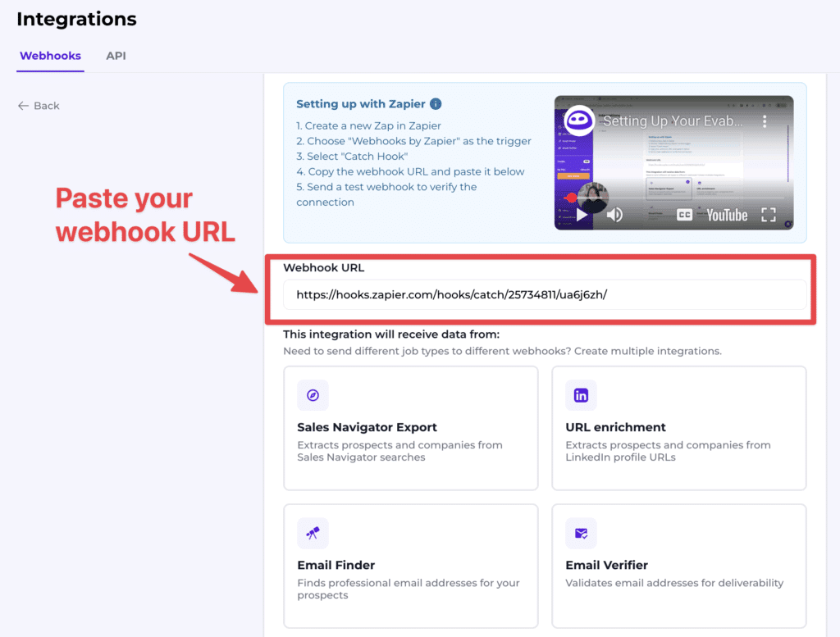This screenshot has height=637, width=840.
Task: Select the Webhooks tab
Action: (50, 56)
